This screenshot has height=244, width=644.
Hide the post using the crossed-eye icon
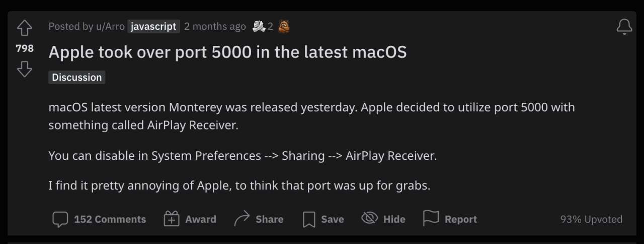(369, 218)
